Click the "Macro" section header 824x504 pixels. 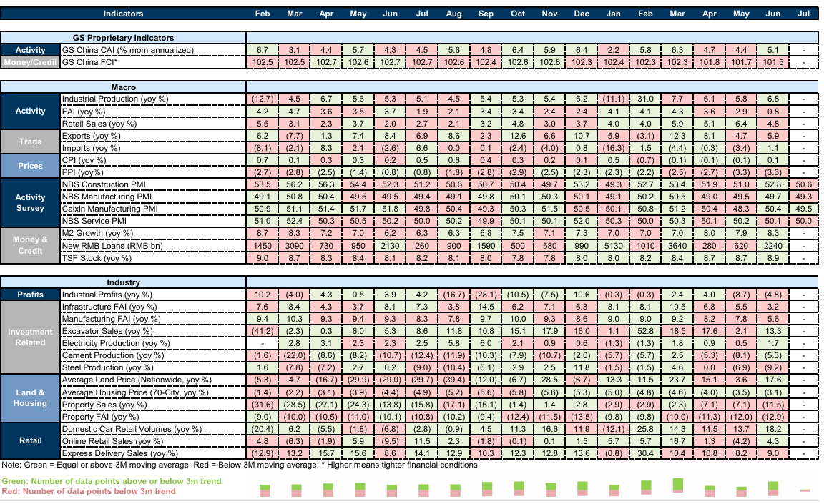(x=123, y=87)
